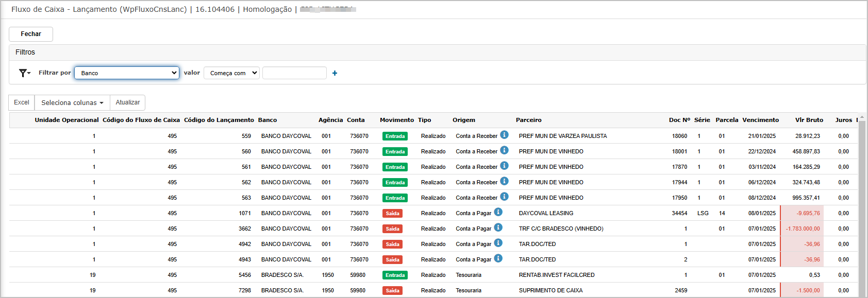The image size is (868, 298).
Task: Click 'TRF C/C BRADESCO (VINHEDO)' cell
Action: click(561, 229)
